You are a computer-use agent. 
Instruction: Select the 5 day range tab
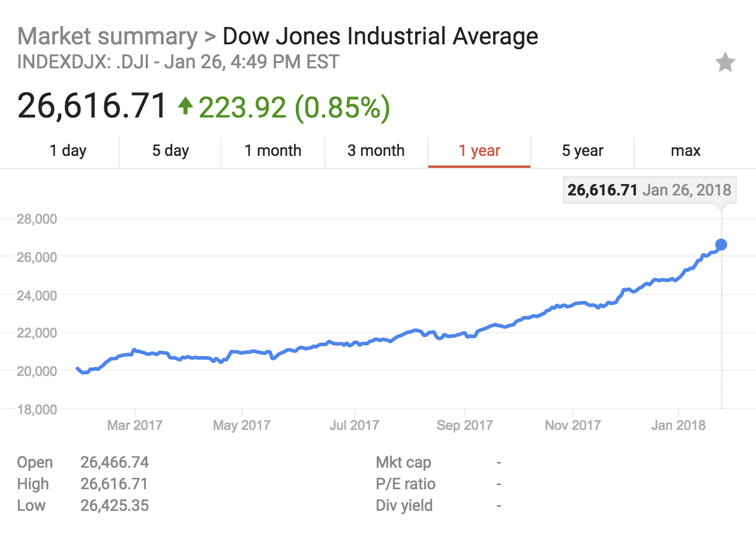[170, 151]
